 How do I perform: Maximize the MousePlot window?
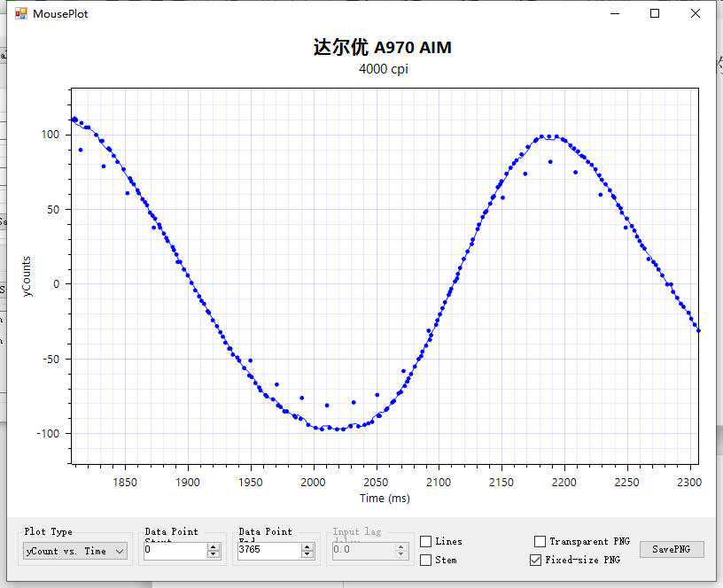pyautogui.click(x=655, y=13)
